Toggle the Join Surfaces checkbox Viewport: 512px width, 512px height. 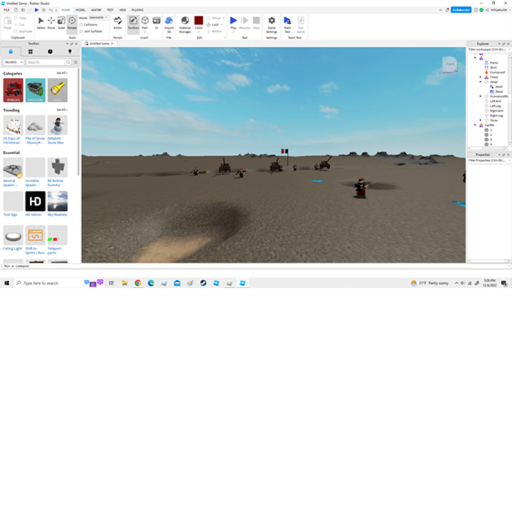pos(81,31)
